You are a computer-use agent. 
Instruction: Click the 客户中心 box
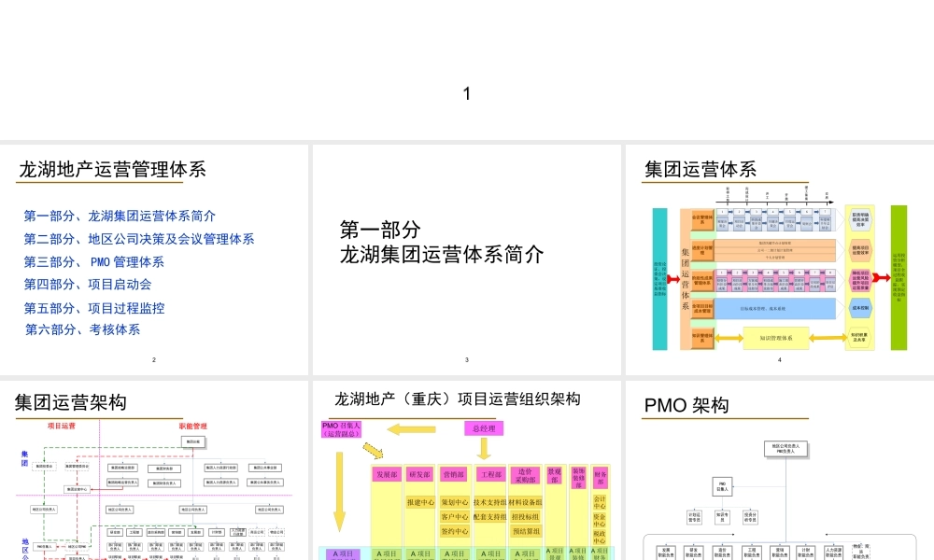pos(455,516)
